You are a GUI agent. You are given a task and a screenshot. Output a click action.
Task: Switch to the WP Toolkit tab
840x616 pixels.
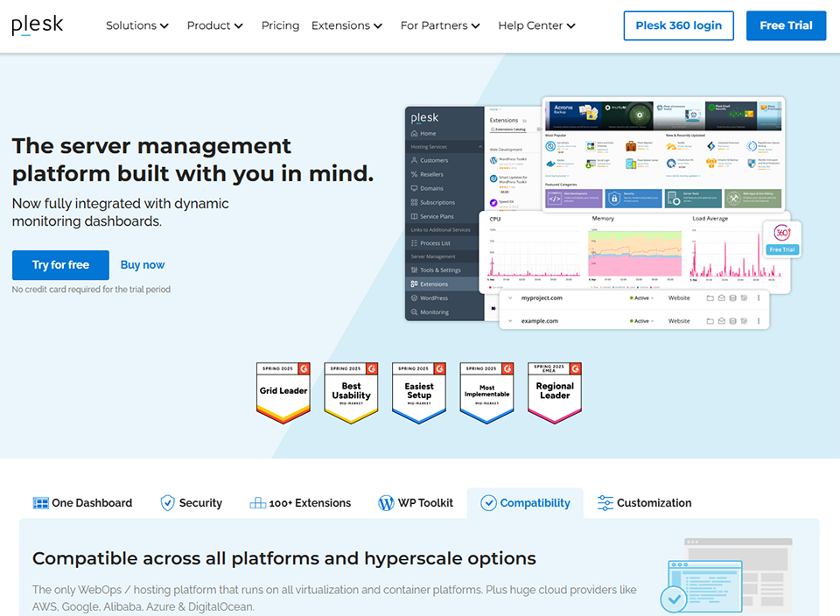(416, 503)
